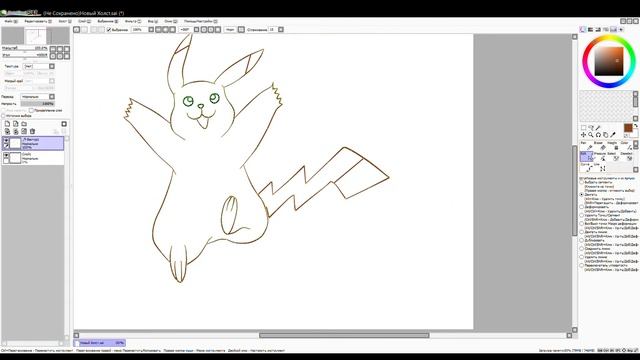Screen dimensions: 640x360
Task: Open the Фильтр menu
Action: 133,21
